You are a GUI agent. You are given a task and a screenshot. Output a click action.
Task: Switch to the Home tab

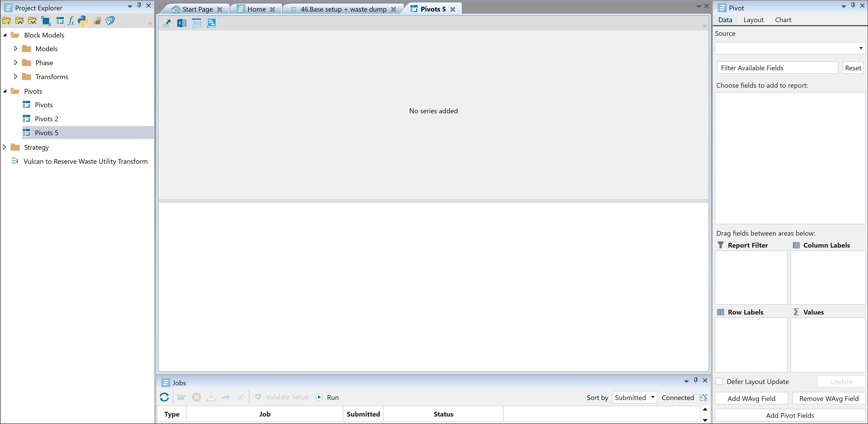pos(256,9)
